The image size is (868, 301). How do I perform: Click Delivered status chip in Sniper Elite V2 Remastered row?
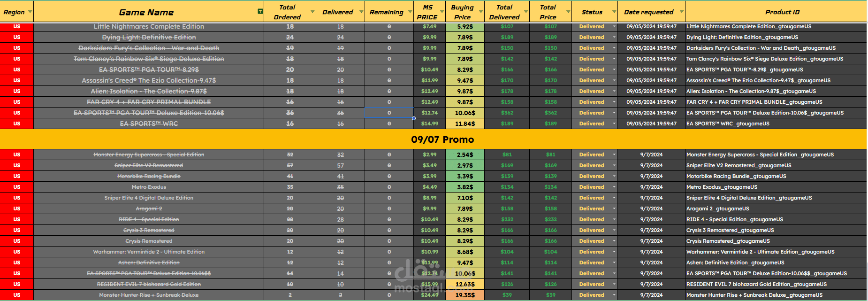[x=592, y=165]
